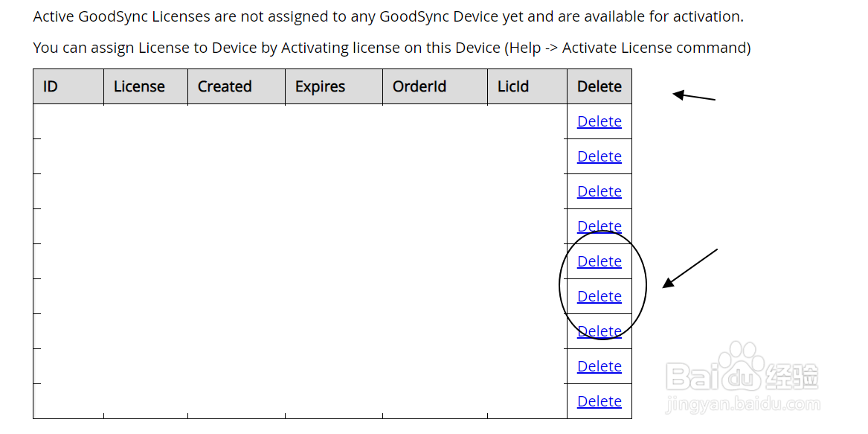Click the Delete link in the last row

coord(599,401)
